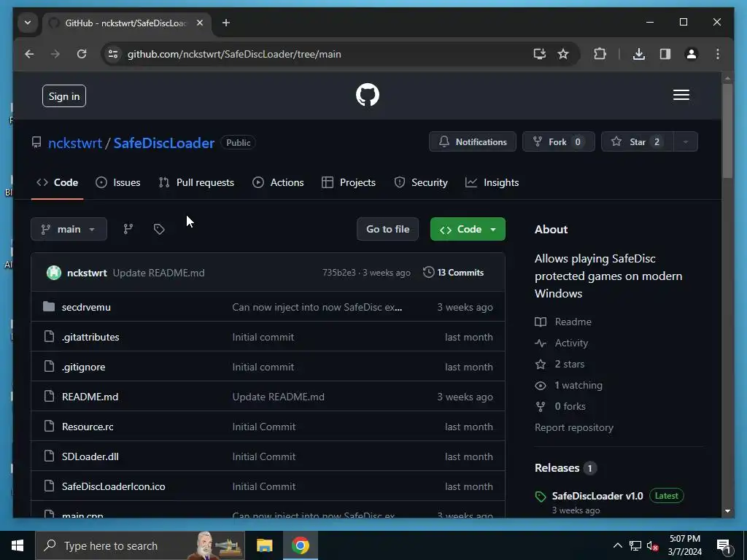Go back to previous page
The image size is (747, 560).
click(29, 54)
